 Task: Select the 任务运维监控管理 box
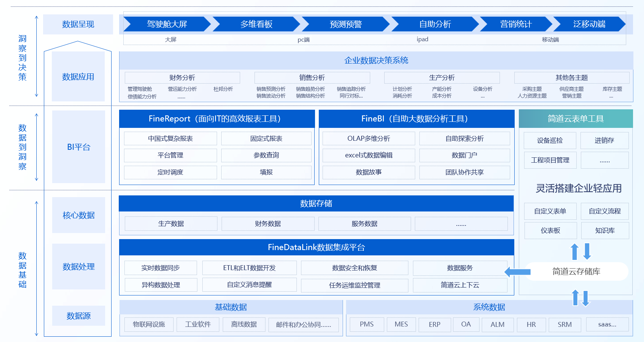(355, 285)
